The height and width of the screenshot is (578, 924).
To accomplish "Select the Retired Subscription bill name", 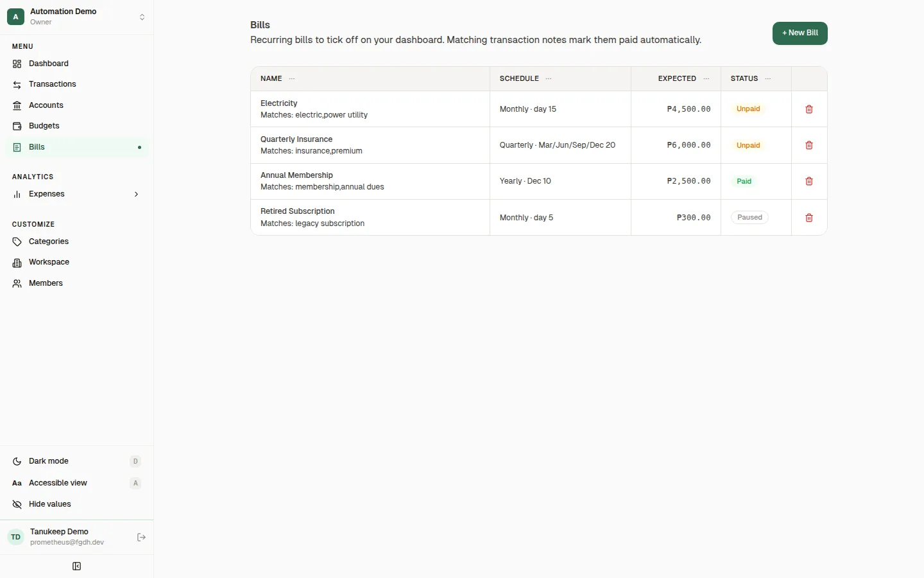I will click(x=298, y=211).
